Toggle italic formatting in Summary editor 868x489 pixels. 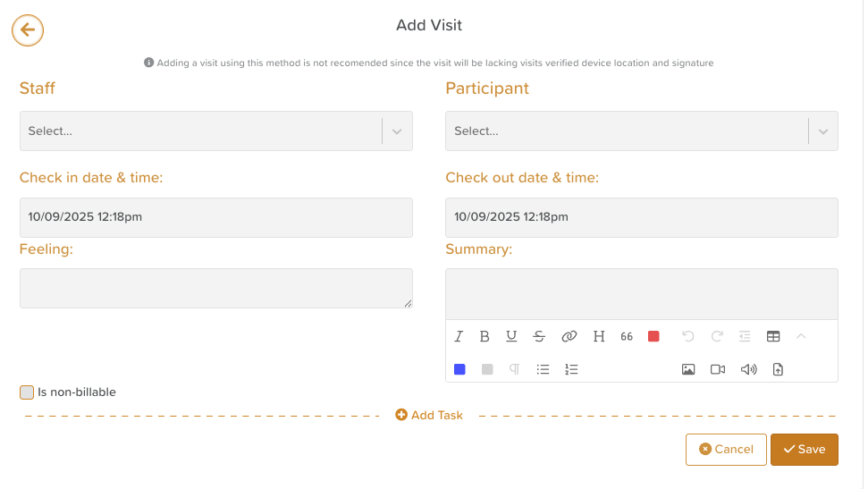coord(459,336)
